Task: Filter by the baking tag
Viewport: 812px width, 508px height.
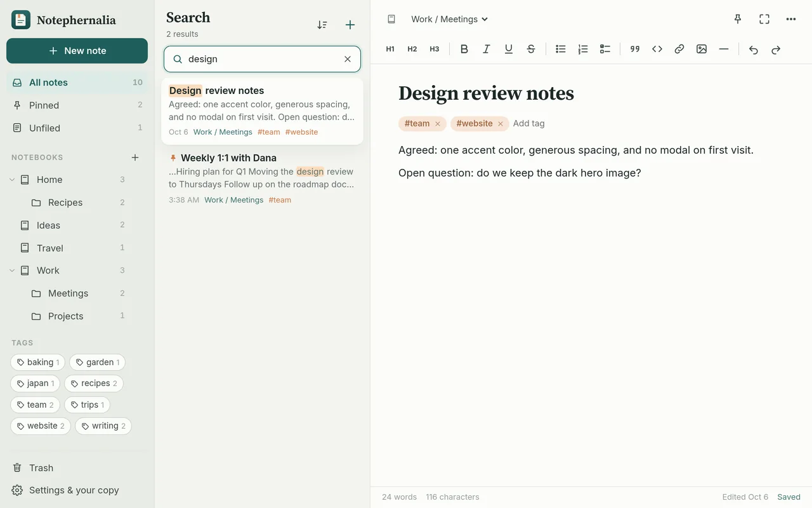Action: pos(37,362)
